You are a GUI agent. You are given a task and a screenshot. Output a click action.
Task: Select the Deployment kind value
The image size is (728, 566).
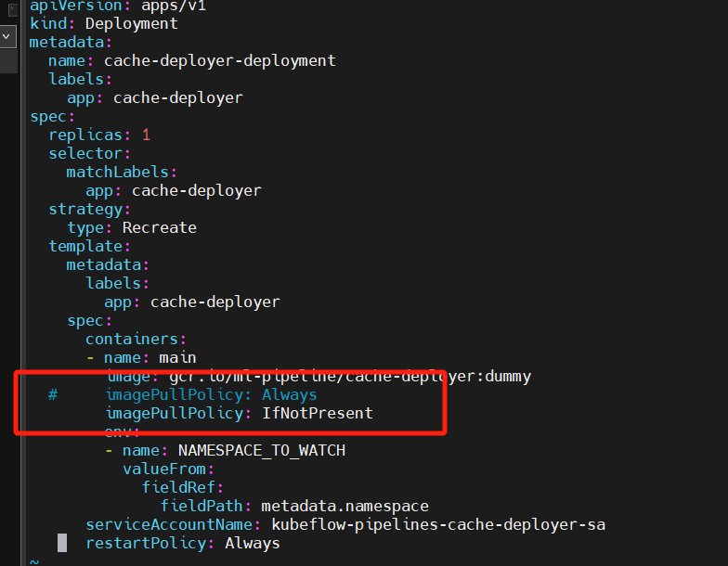[x=132, y=24]
